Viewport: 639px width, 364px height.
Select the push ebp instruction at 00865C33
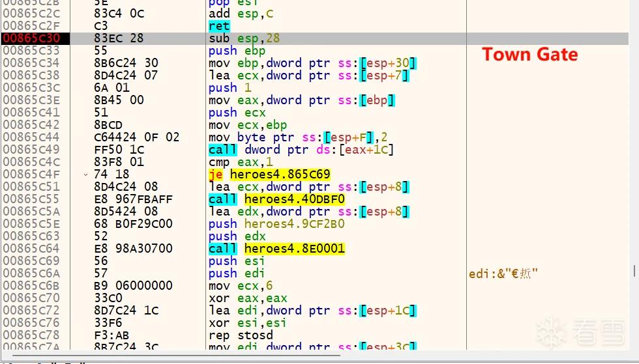pos(237,51)
